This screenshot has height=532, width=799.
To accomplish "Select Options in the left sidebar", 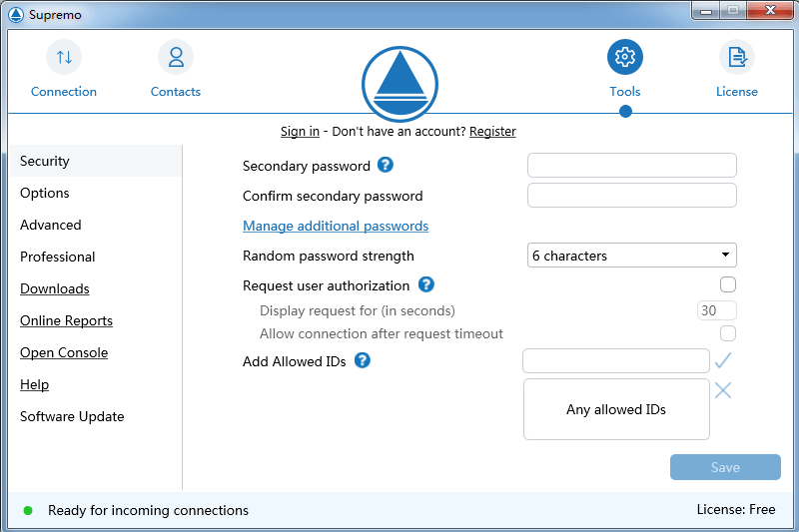I will pos(45,193).
